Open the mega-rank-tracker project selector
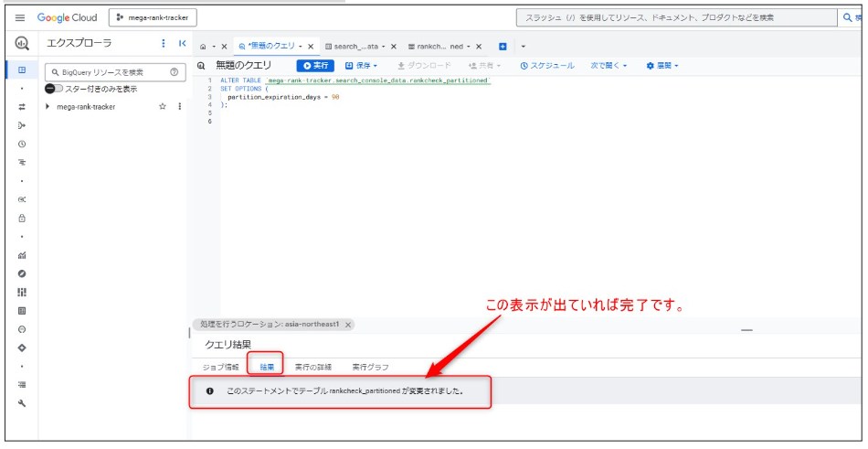 (x=153, y=17)
